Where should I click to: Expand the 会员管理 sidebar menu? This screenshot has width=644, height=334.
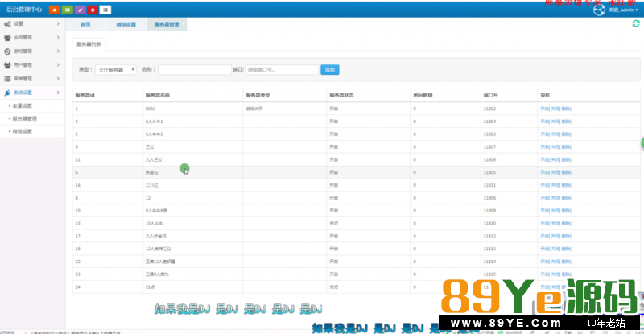coord(32,38)
